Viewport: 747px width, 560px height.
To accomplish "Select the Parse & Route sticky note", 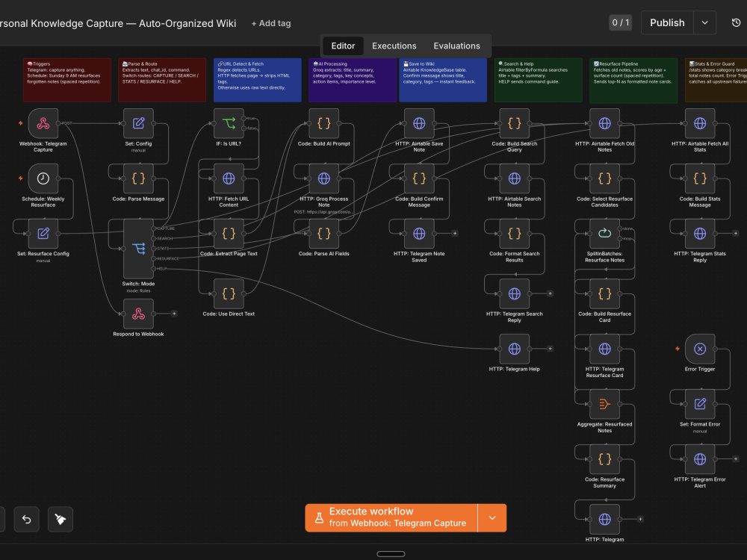I will pos(162,80).
